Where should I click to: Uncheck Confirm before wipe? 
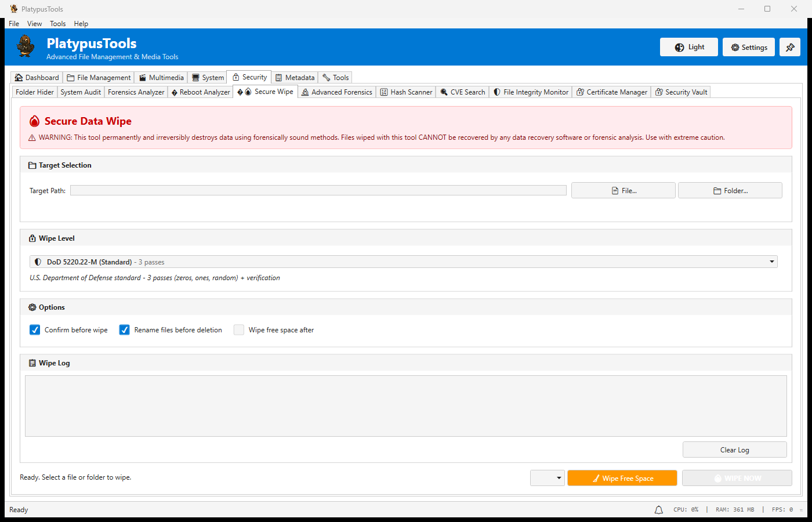coord(35,330)
